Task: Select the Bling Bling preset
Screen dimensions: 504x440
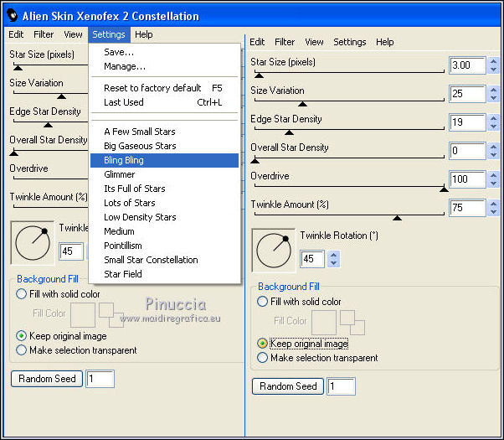Action: pyautogui.click(x=165, y=160)
